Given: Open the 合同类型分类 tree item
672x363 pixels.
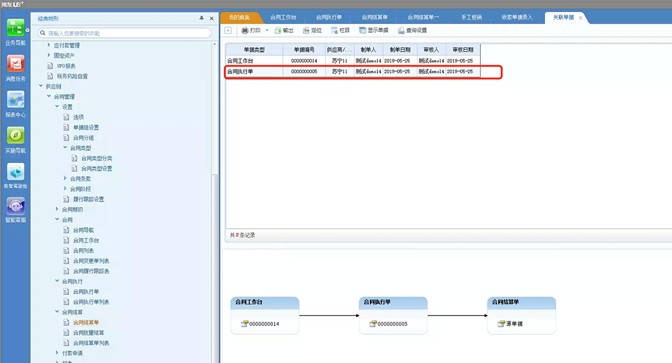Looking at the screenshot, I should click(x=97, y=158).
